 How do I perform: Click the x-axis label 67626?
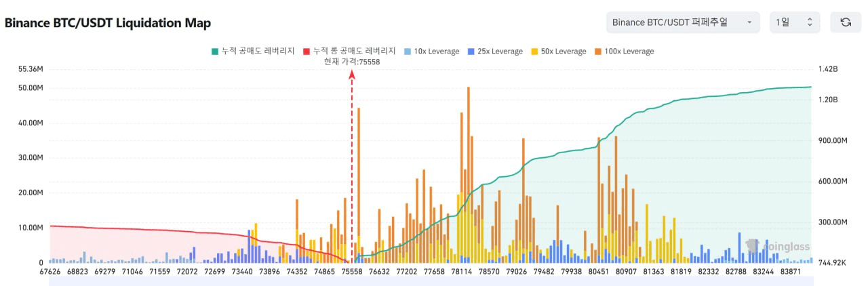pos(49,271)
